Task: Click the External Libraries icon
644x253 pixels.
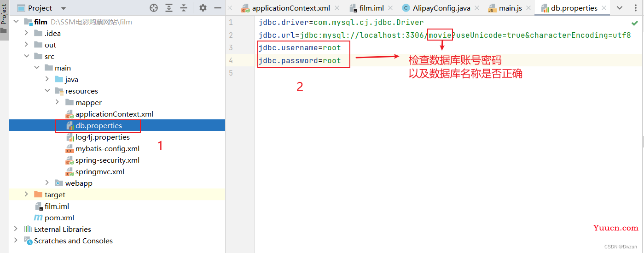Action: tap(28, 229)
